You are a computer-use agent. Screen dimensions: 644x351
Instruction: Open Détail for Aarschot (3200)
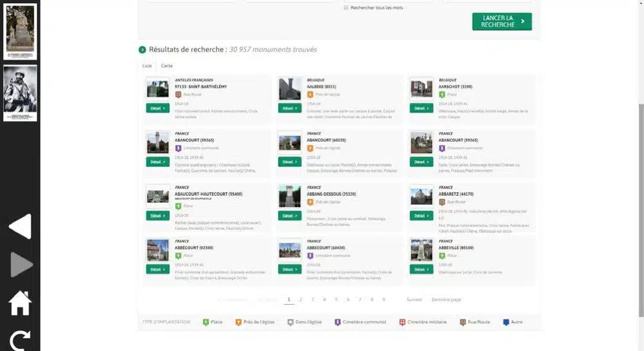pyautogui.click(x=421, y=108)
